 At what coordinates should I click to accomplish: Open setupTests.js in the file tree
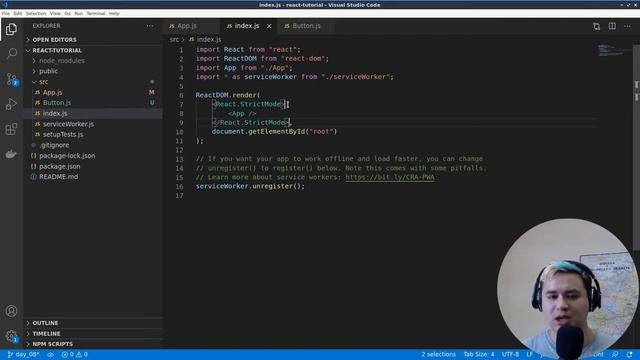point(93,134)
